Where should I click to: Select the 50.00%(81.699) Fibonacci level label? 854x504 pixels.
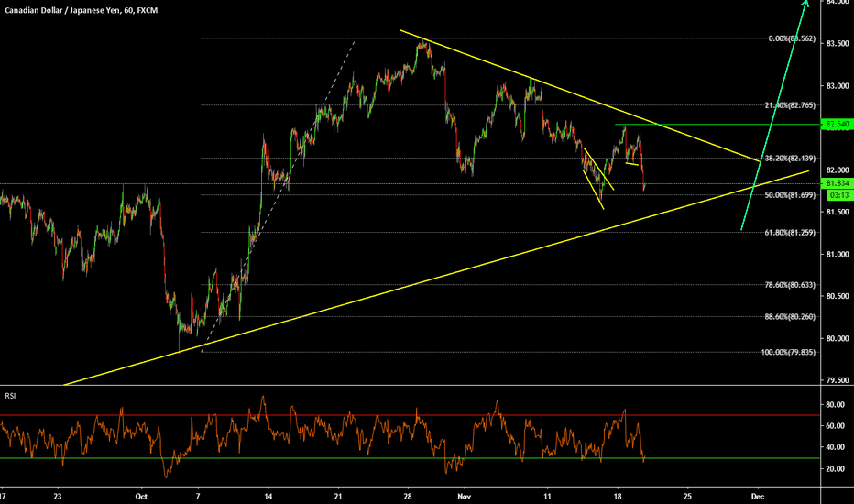click(788, 195)
